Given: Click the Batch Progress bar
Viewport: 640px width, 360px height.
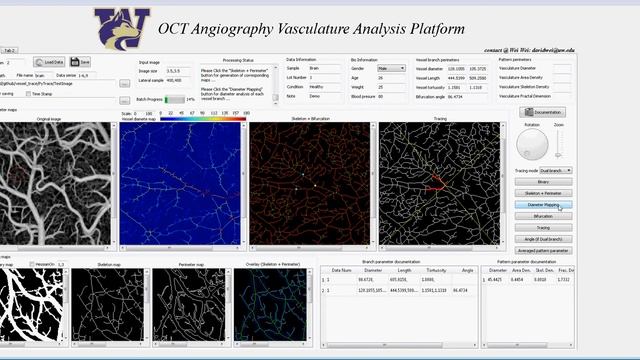Looking at the screenshot, I should 175,99.
